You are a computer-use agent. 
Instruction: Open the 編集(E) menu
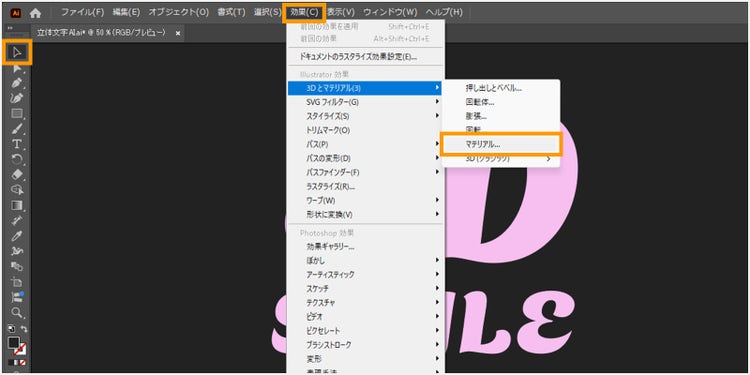click(126, 12)
